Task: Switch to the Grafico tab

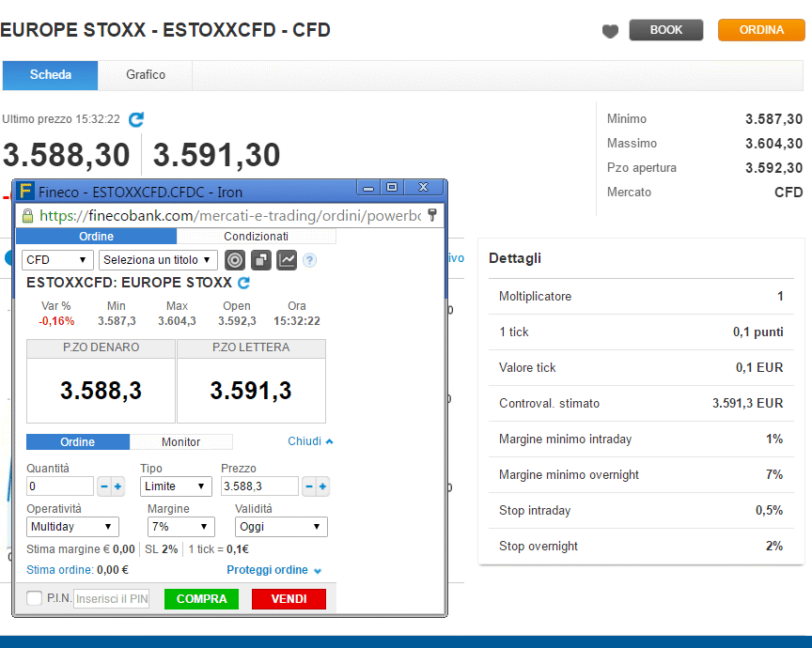Action: point(146,75)
